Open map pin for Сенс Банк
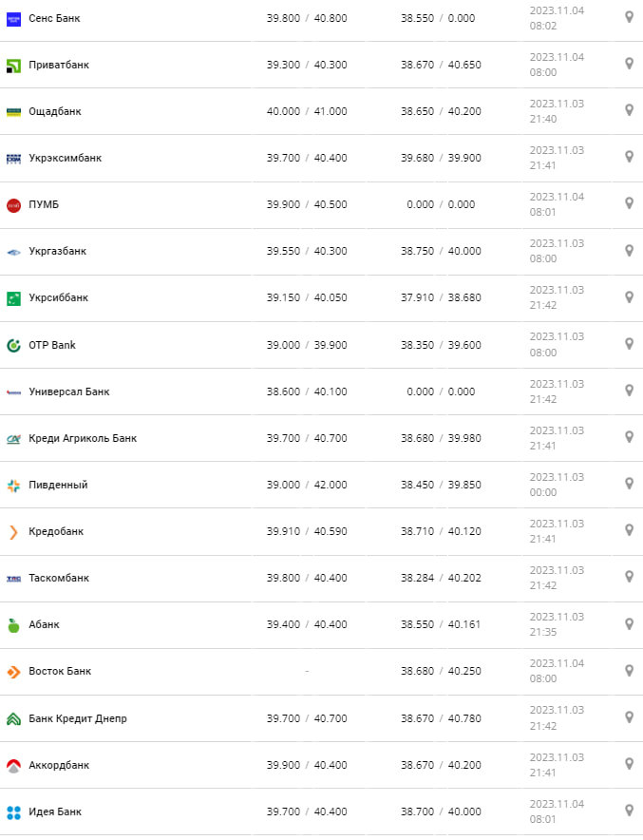This screenshot has height=840, width=643. (629, 17)
